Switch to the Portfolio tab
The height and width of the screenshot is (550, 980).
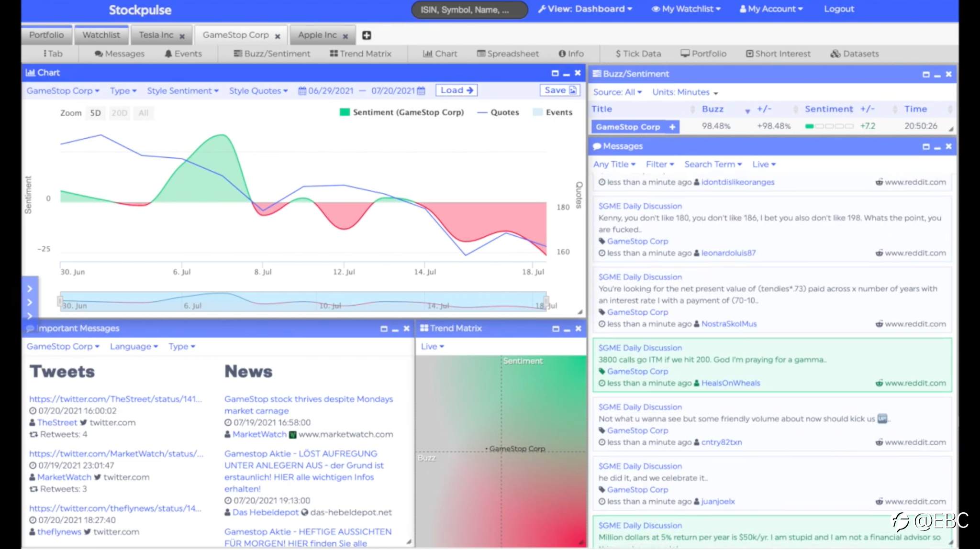click(x=46, y=35)
